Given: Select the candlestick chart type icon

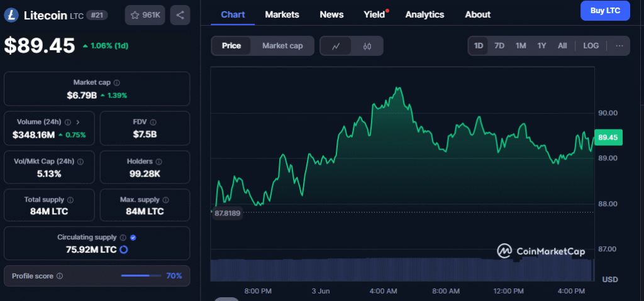Looking at the screenshot, I should [367, 46].
